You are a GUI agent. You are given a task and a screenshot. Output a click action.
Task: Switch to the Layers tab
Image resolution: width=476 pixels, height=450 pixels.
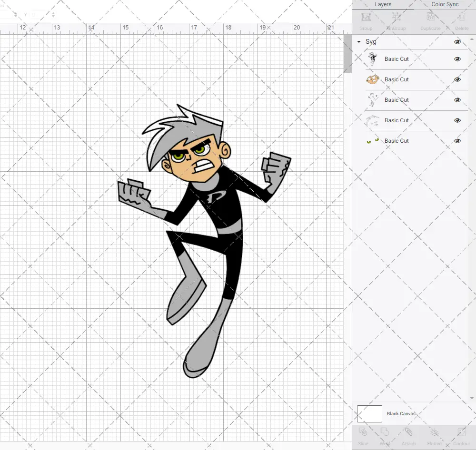pos(383,5)
